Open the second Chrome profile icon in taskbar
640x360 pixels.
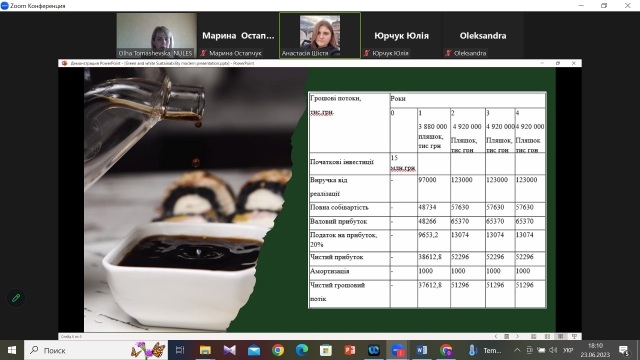click(x=446, y=350)
